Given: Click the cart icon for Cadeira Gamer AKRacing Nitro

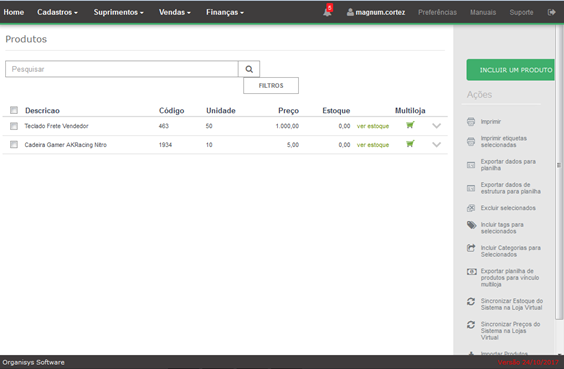Looking at the screenshot, I should (x=410, y=144).
